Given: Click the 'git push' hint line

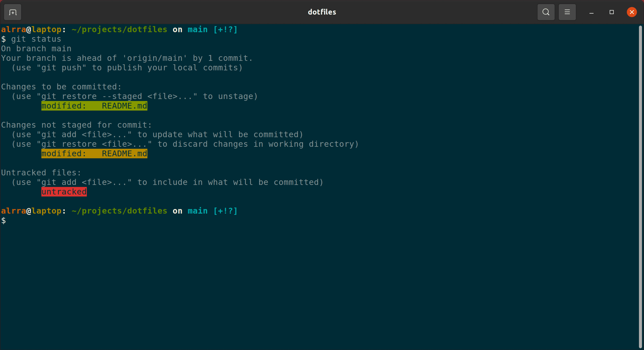Looking at the screenshot, I should (x=127, y=68).
